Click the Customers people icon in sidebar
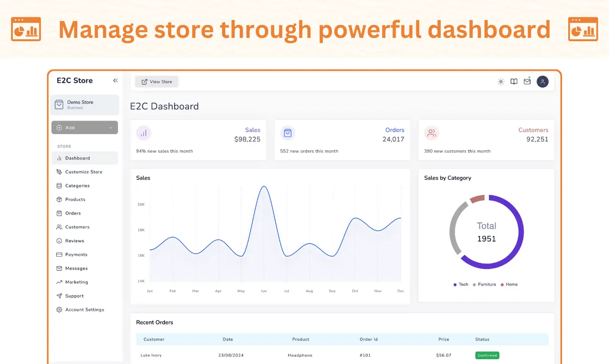Image resolution: width=609 pixels, height=364 pixels. pyautogui.click(x=59, y=227)
